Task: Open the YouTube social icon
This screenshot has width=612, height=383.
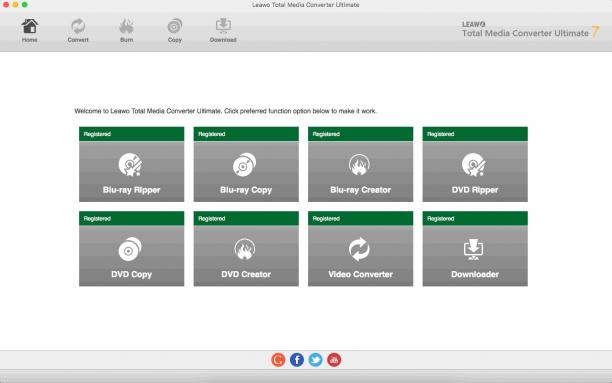Action: (334, 360)
